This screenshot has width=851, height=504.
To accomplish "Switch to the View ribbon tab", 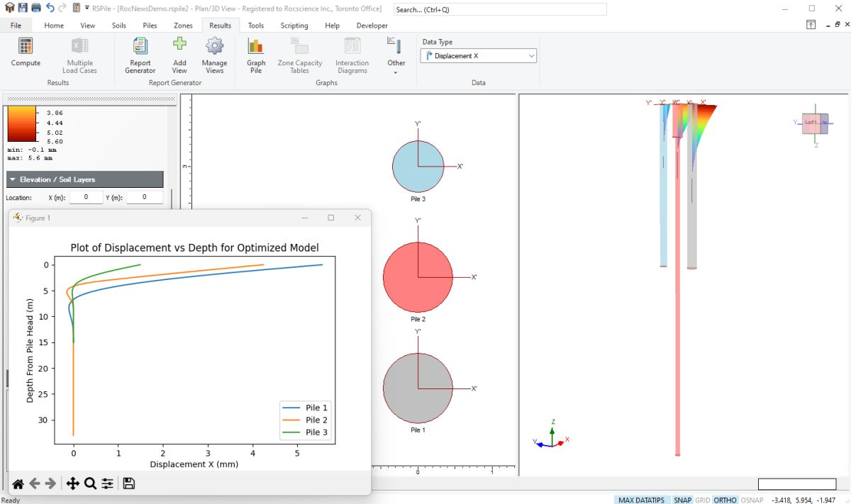I will click(x=87, y=26).
